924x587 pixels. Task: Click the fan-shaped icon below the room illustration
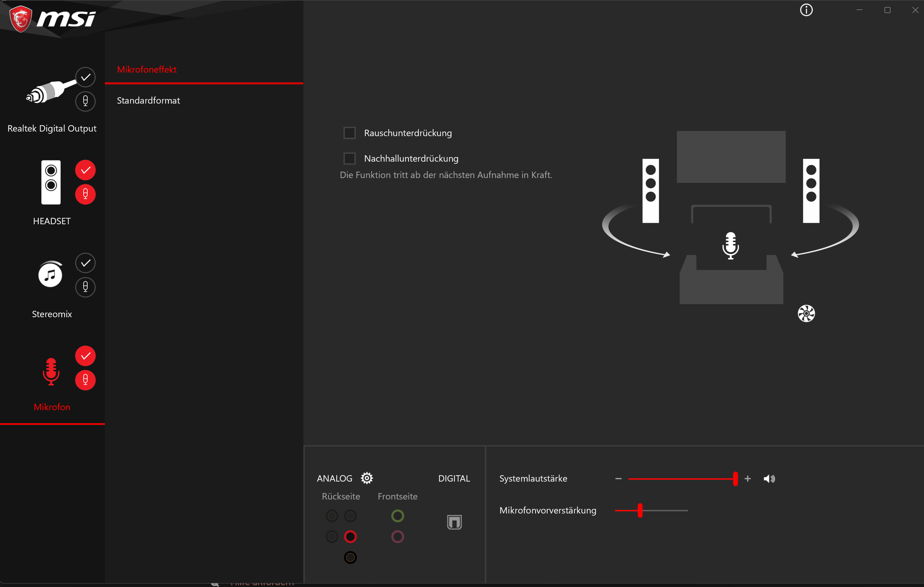click(x=806, y=314)
